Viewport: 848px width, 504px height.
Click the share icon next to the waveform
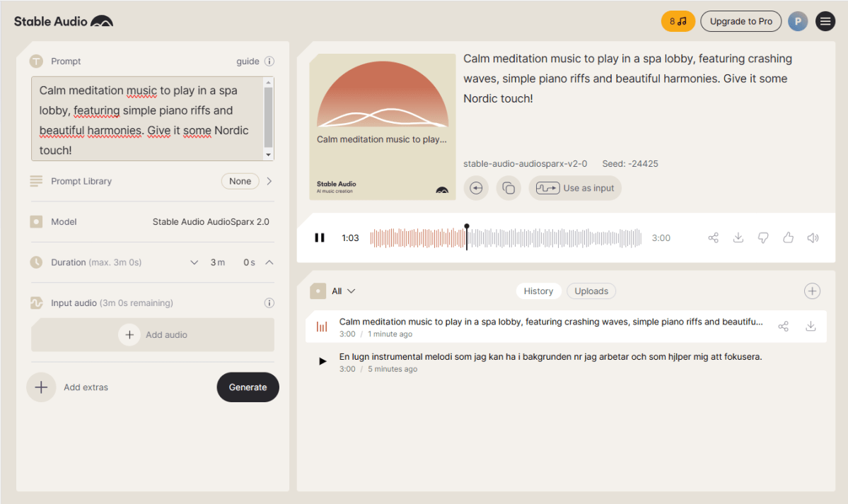(x=713, y=238)
